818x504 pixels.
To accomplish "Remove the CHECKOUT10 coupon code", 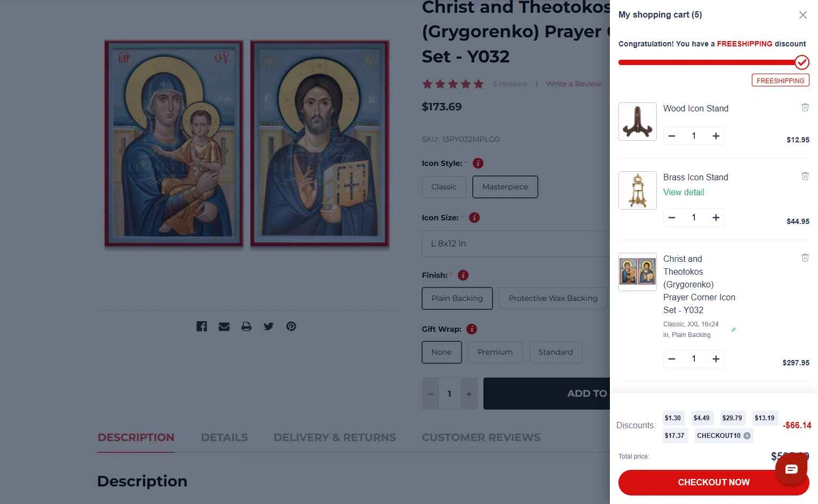I will coord(747,436).
